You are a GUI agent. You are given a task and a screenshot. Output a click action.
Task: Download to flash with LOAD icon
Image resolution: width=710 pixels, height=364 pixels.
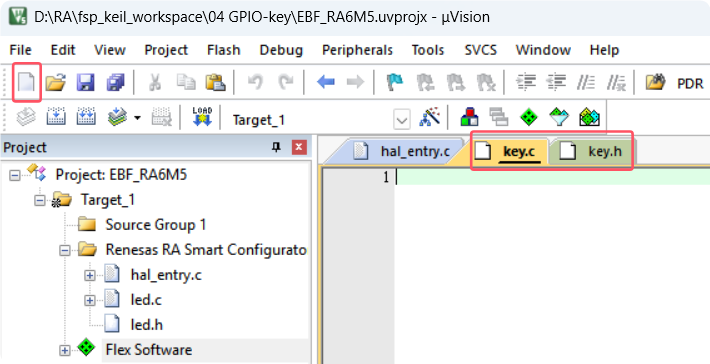pyautogui.click(x=202, y=117)
